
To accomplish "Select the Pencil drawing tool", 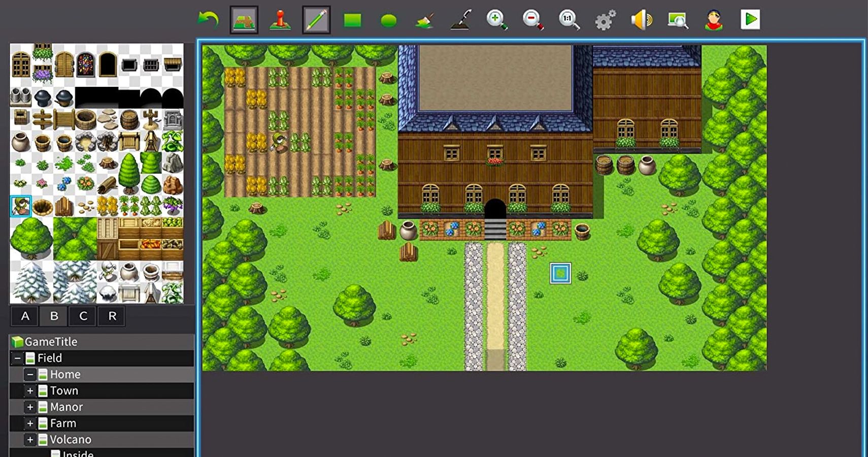I will pos(316,20).
